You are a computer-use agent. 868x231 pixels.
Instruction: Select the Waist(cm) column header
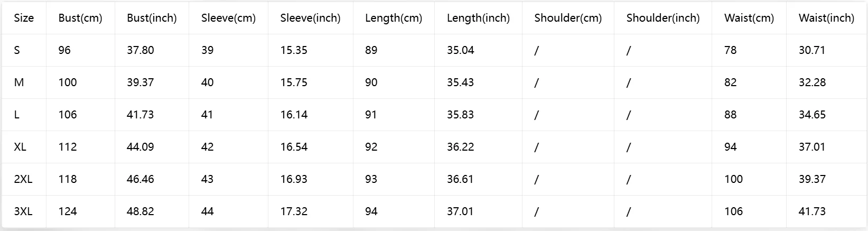point(749,18)
